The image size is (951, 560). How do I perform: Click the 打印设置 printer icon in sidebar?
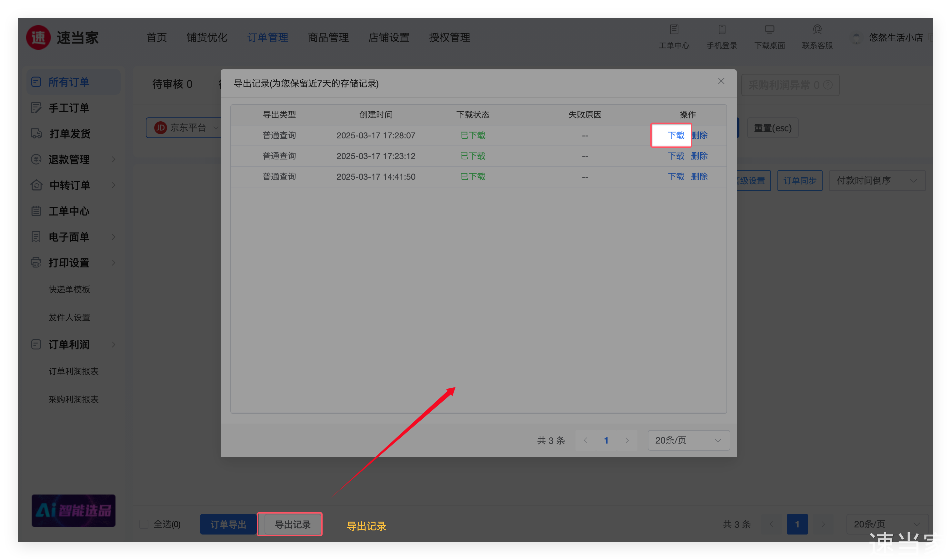click(x=36, y=263)
